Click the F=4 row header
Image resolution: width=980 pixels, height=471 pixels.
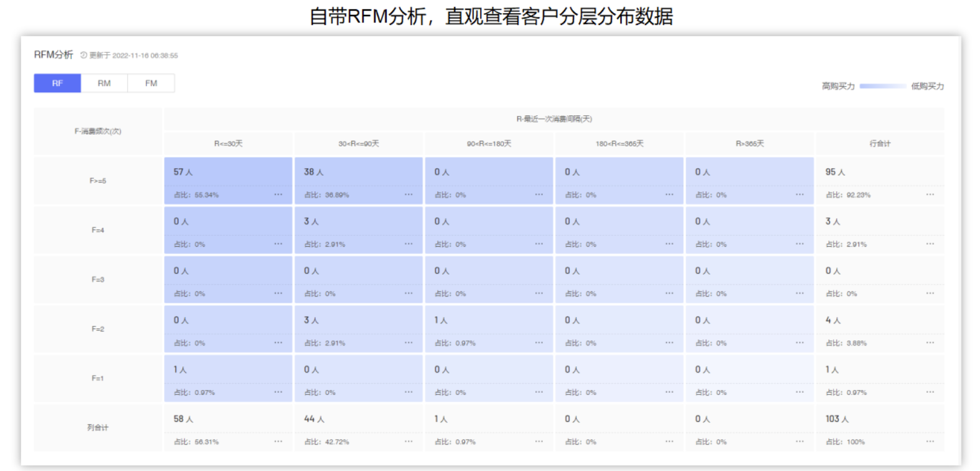[x=98, y=231]
